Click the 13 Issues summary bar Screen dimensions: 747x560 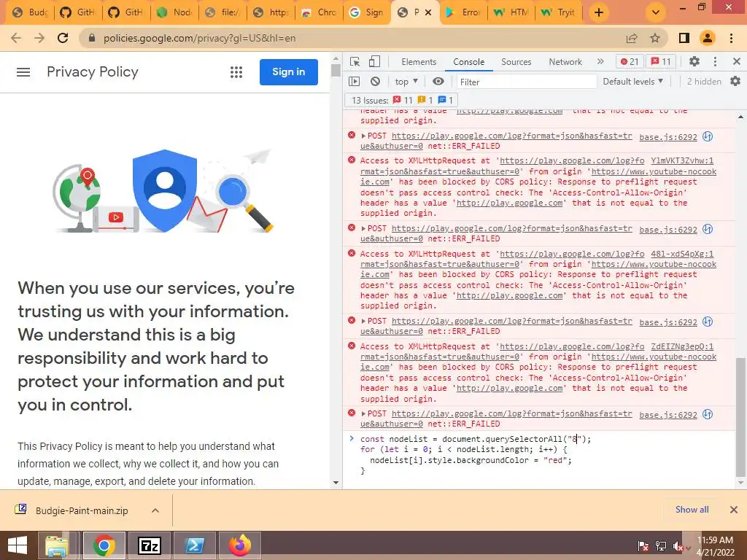coord(402,100)
